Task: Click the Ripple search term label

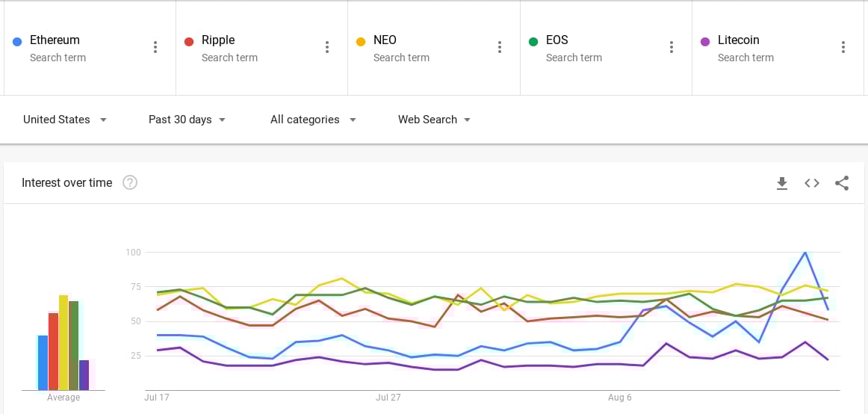Action: click(x=218, y=40)
